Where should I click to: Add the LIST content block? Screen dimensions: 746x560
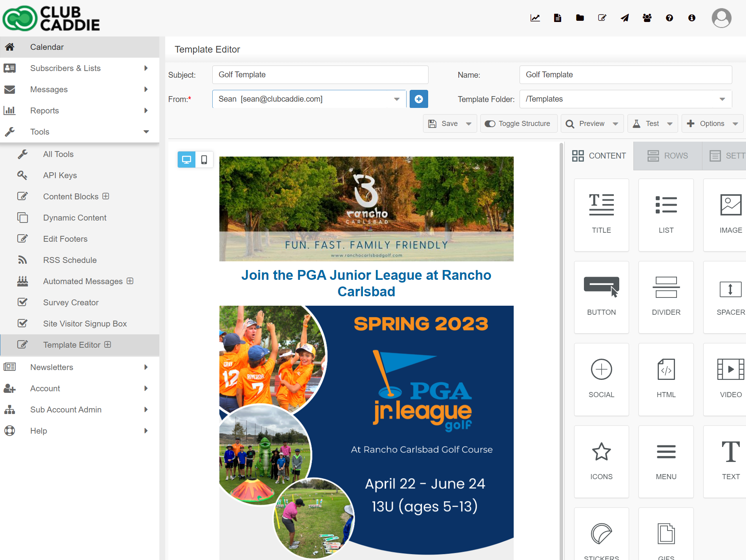pos(666,215)
